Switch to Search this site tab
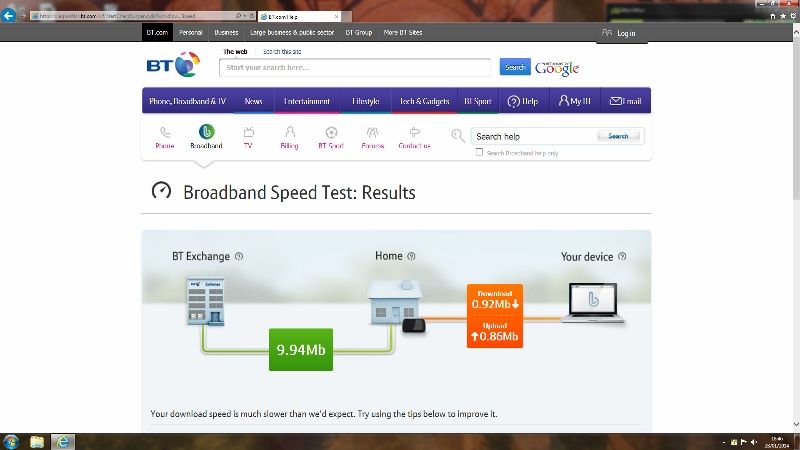 (x=282, y=52)
